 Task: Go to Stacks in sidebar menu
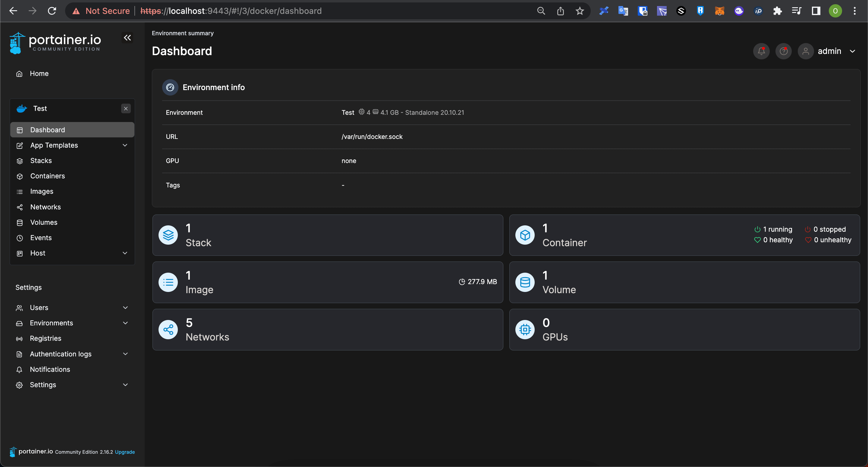(41, 161)
